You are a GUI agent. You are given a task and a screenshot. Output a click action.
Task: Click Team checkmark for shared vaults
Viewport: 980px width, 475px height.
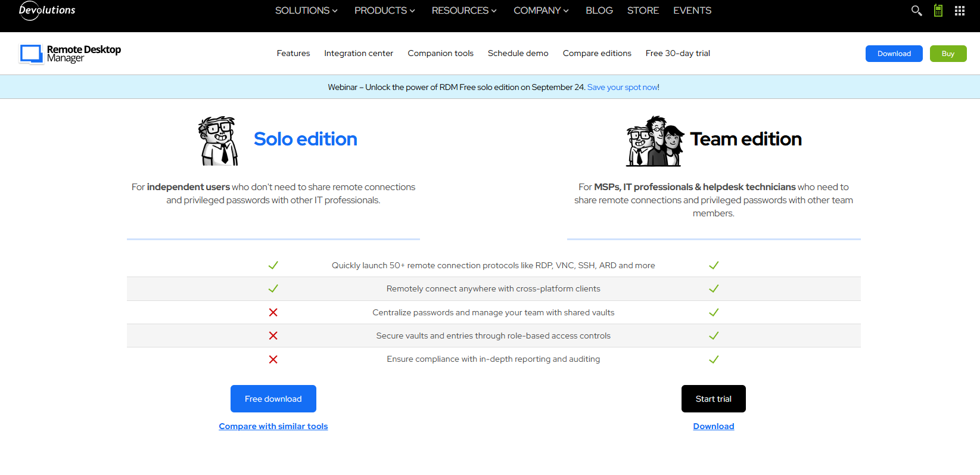tap(714, 312)
